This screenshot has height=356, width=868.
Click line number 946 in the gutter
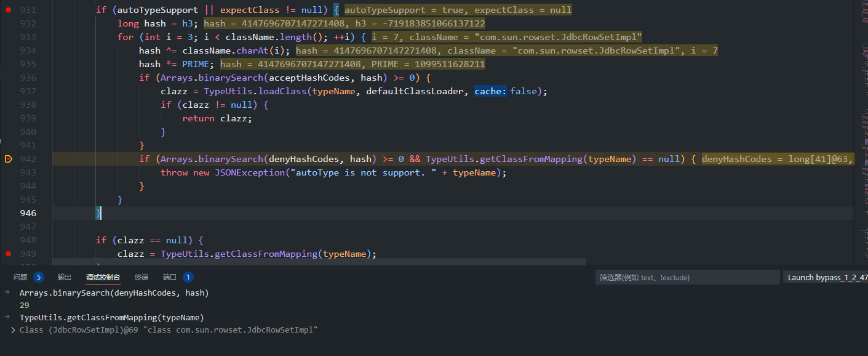tap(28, 213)
